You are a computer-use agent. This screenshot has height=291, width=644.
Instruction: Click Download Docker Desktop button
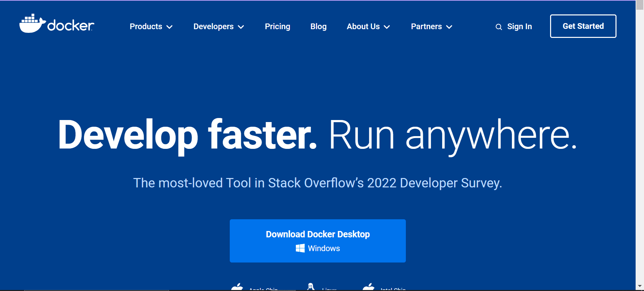[x=318, y=241]
